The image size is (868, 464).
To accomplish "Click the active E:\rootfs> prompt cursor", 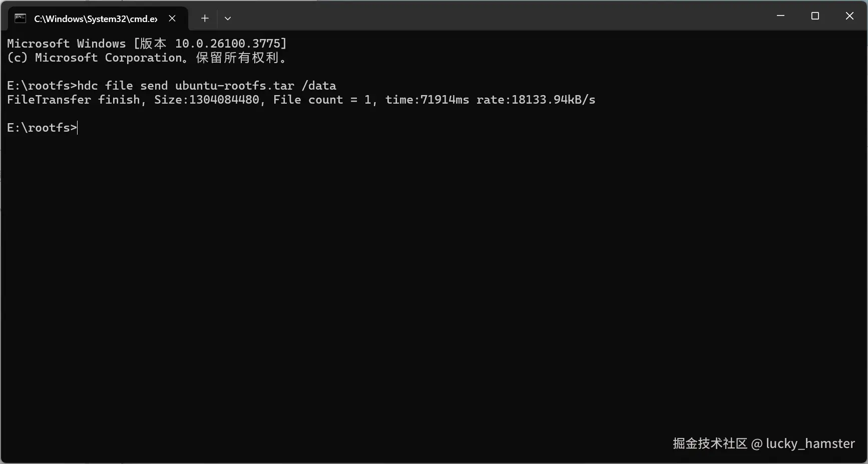I will (x=78, y=128).
